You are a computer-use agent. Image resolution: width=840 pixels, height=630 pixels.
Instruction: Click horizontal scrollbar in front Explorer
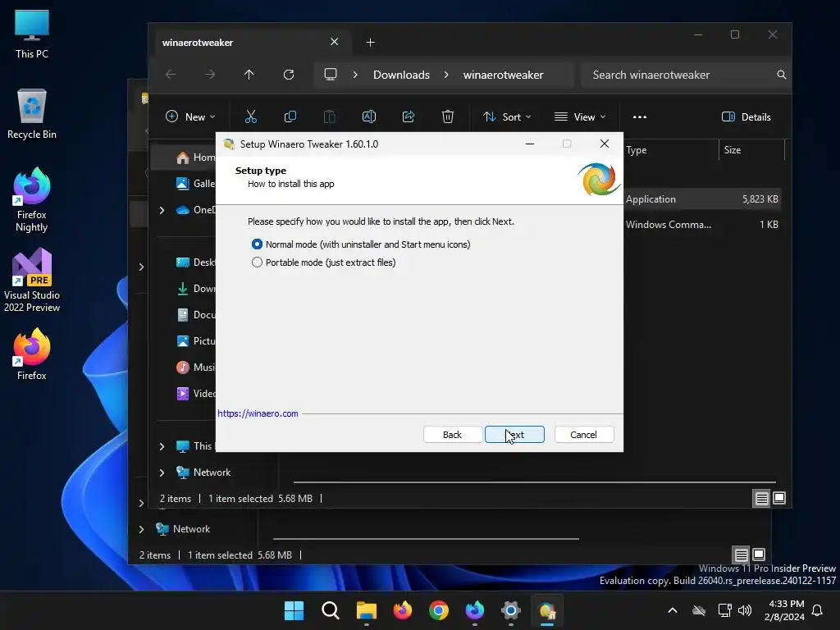pos(534,482)
